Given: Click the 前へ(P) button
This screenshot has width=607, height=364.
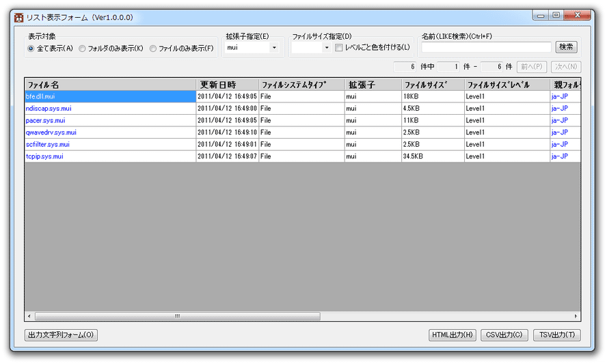Looking at the screenshot, I should point(532,66).
